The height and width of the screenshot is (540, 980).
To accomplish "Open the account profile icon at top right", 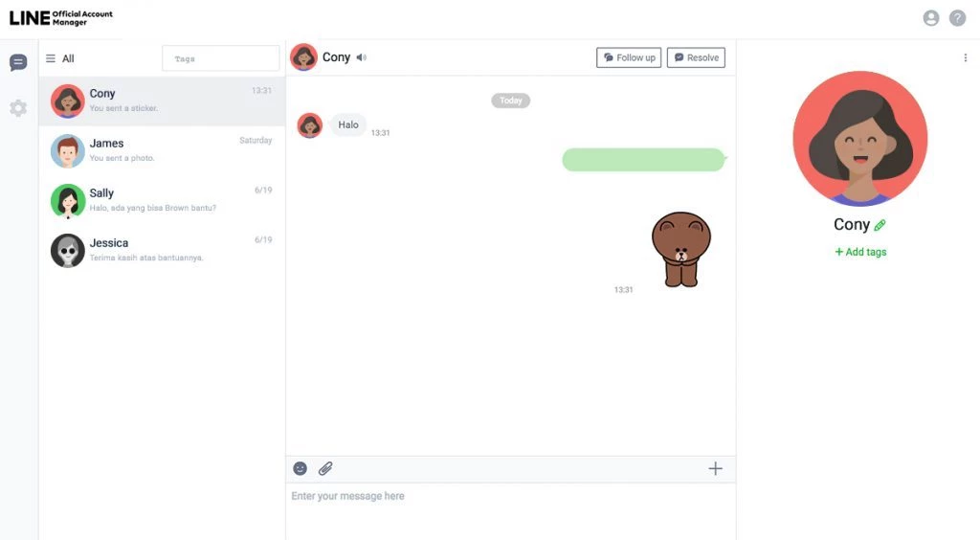I will pos(931,18).
